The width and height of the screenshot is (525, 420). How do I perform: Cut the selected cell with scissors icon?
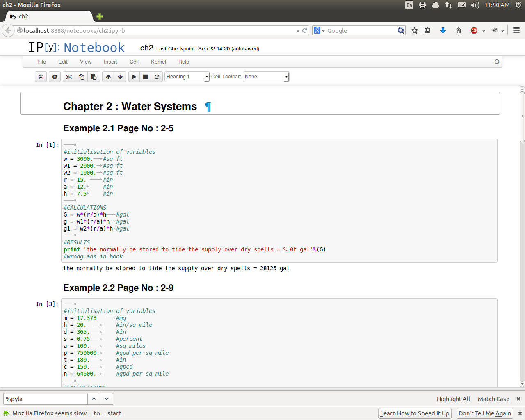pos(69,77)
